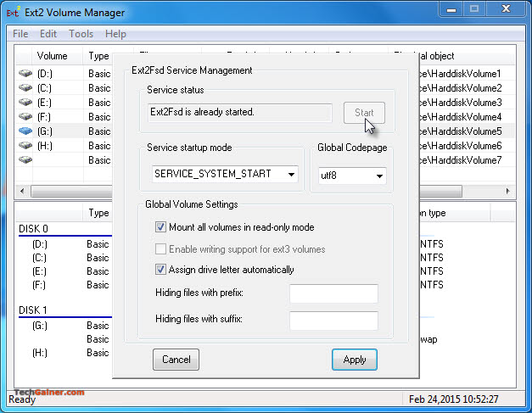Viewport: 532px width, 413px height.
Task: Select (H:) under DISK 1
Action: click(40, 353)
